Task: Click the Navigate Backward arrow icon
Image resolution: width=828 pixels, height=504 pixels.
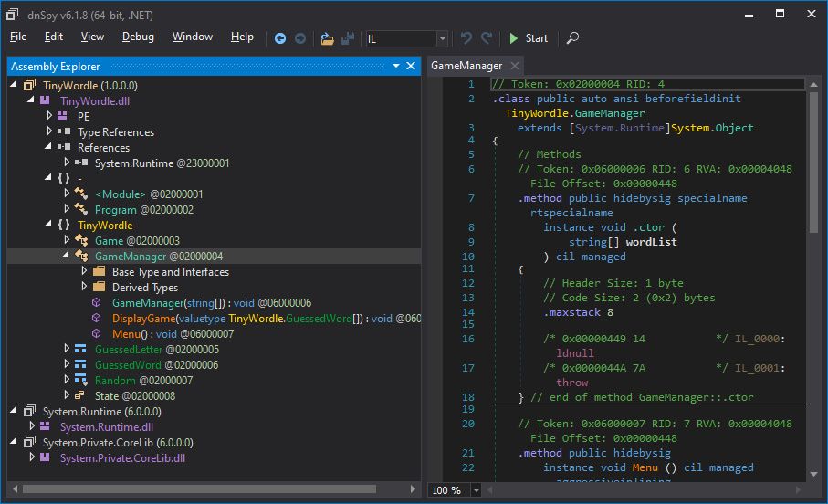Action: pos(280,38)
